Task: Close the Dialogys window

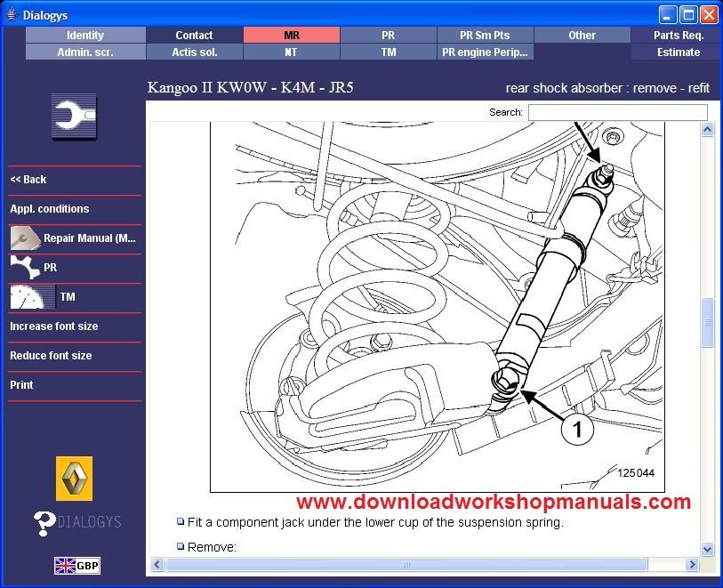Action: pos(709,15)
